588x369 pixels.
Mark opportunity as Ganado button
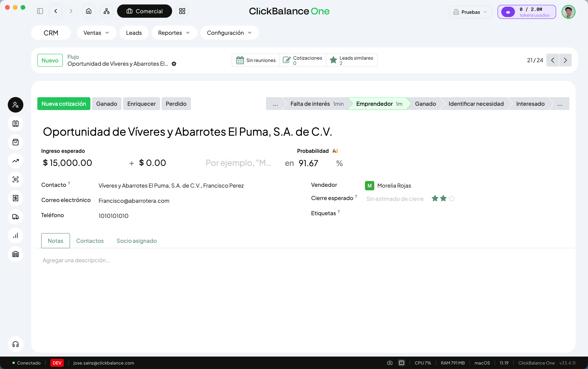[107, 104]
